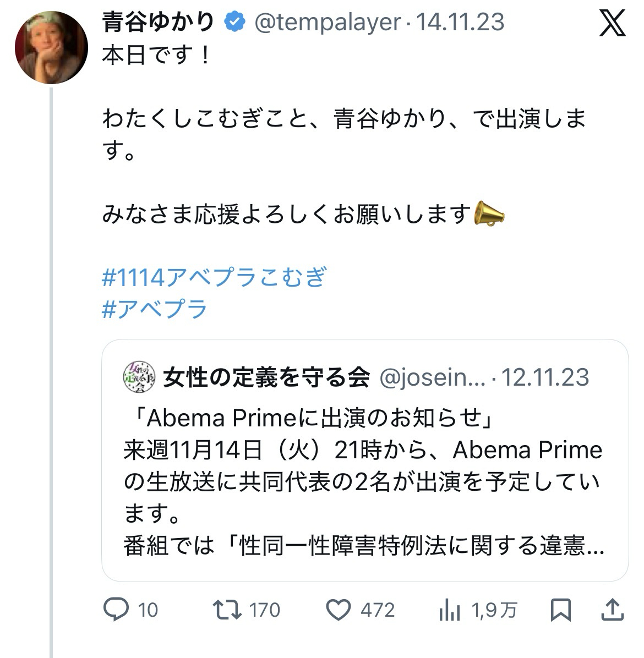Repost the tweet via retweet arrows icon
The width and height of the screenshot is (644, 658).
[x=227, y=610]
